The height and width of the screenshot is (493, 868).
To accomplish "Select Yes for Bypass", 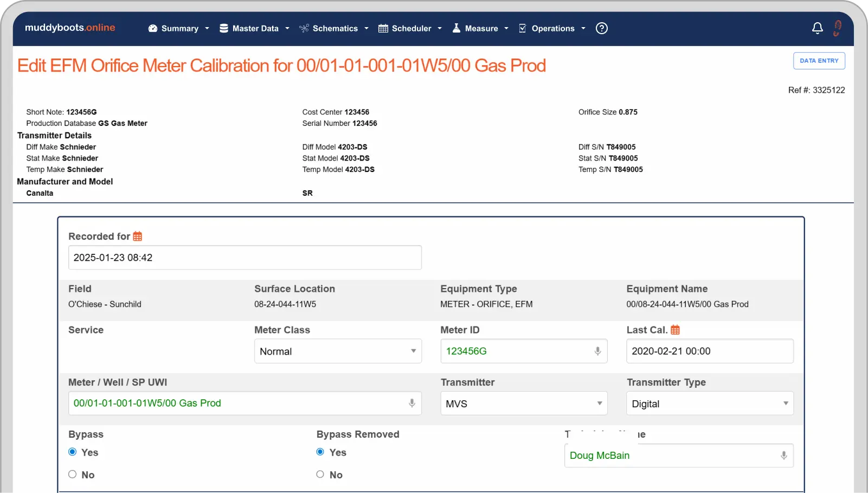I will click(73, 452).
